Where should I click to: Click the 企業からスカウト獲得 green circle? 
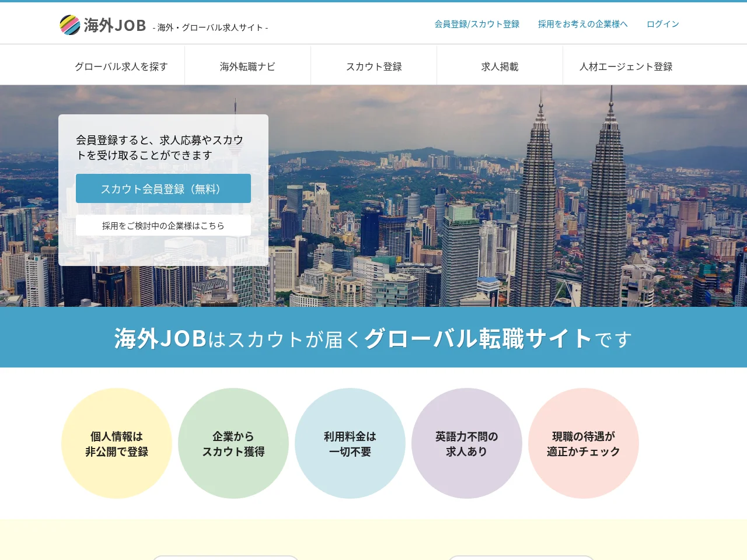coord(233,443)
